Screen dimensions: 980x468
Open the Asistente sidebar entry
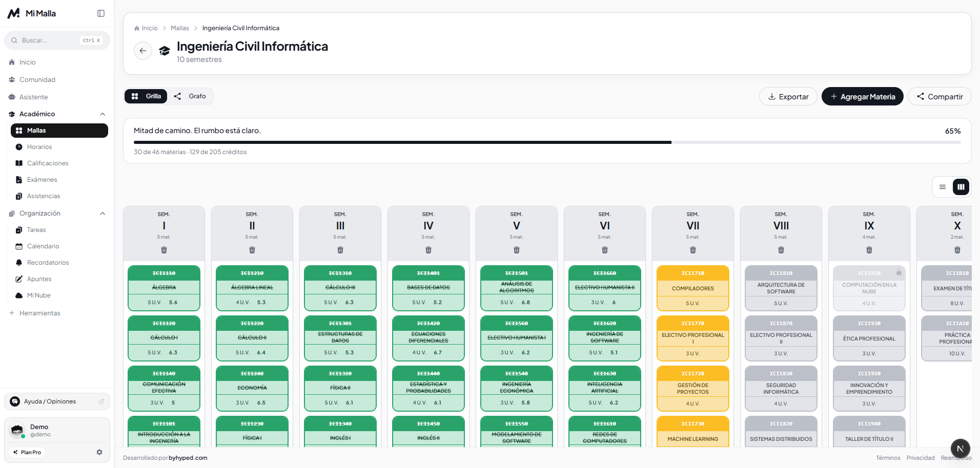coord(57,97)
